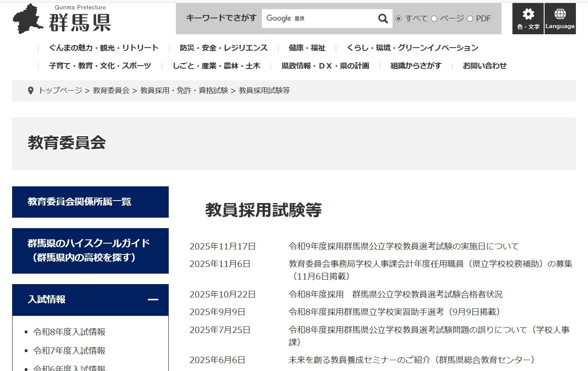Open 健康・福祉 menu
This screenshot has height=371, width=588.
(x=307, y=48)
